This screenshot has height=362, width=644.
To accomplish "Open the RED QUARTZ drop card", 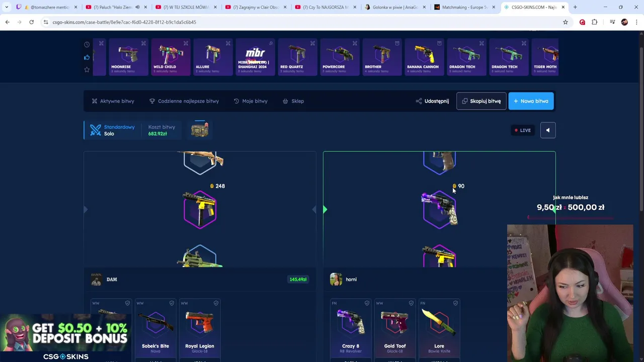I will (297, 57).
